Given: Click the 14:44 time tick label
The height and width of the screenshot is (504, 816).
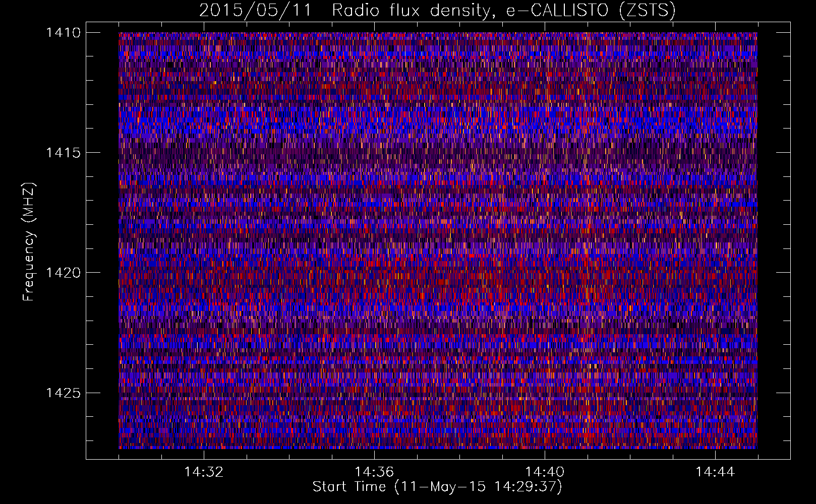Looking at the screenshot, I should click(715, 472).
